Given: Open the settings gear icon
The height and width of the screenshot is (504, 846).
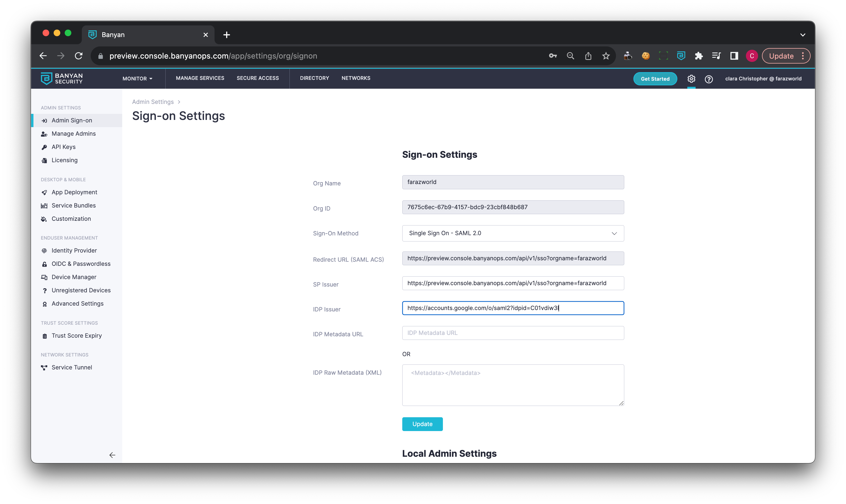Looking at the screenshot, I should 691,79.
